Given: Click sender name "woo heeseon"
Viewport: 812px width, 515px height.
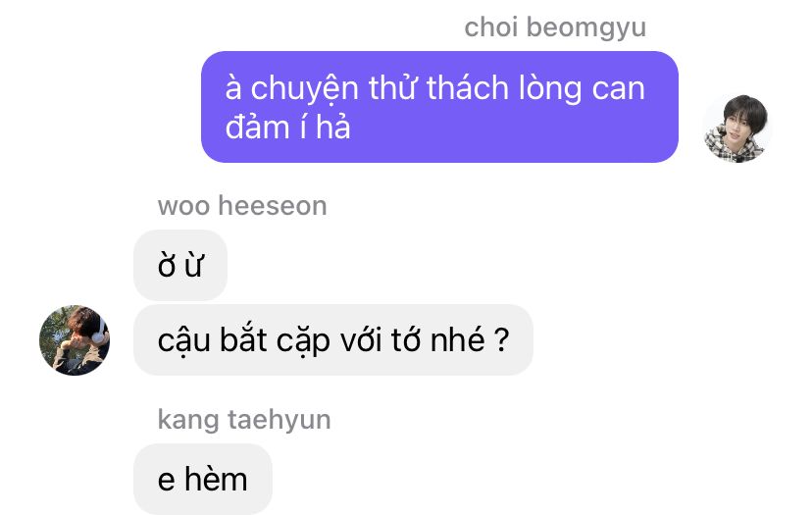Looking at the screenshot, I should [242, 206].
